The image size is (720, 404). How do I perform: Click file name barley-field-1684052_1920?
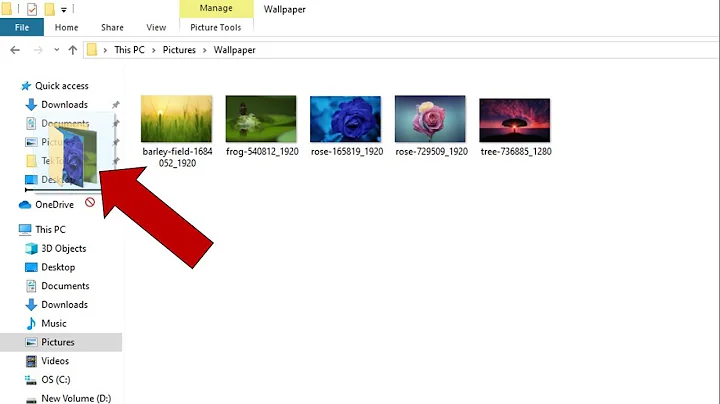[x=177, y=157]
